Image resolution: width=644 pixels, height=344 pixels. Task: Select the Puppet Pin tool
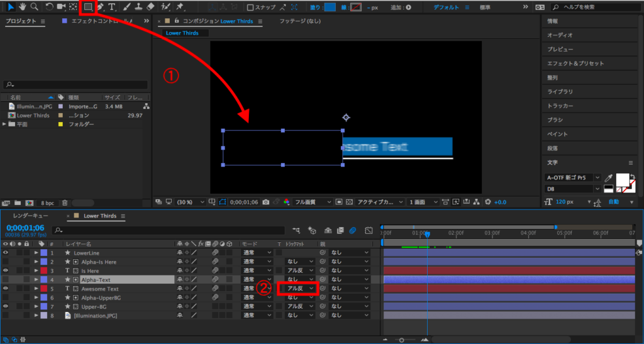pyautogui.click(x=180, y=7)
